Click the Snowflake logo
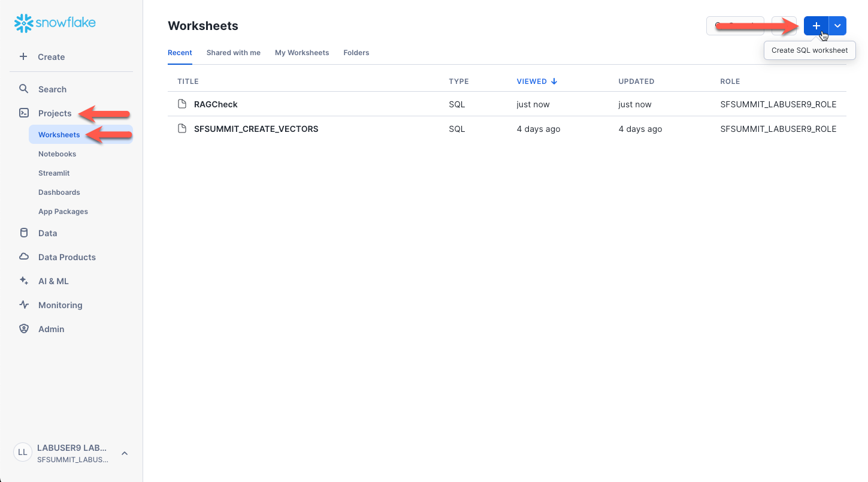Screen dimensions: 868x482 [x=55, y=23]
